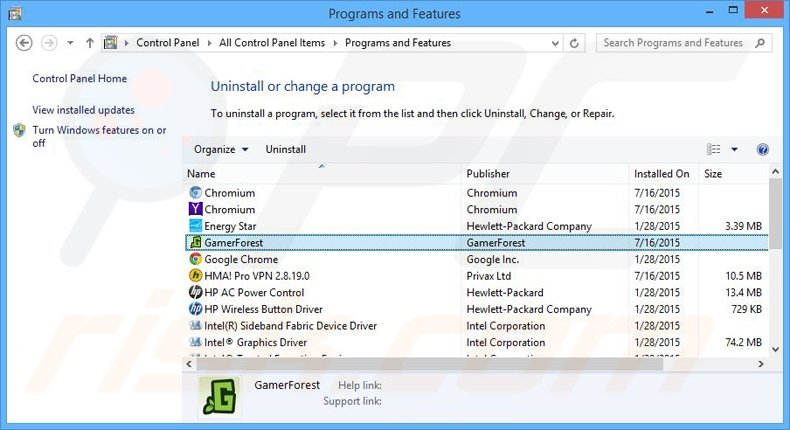Image resolution: width=790 pixels, height=430 pixels.
Task: Go up one level with Up arrow
Action: pos(90,43)
